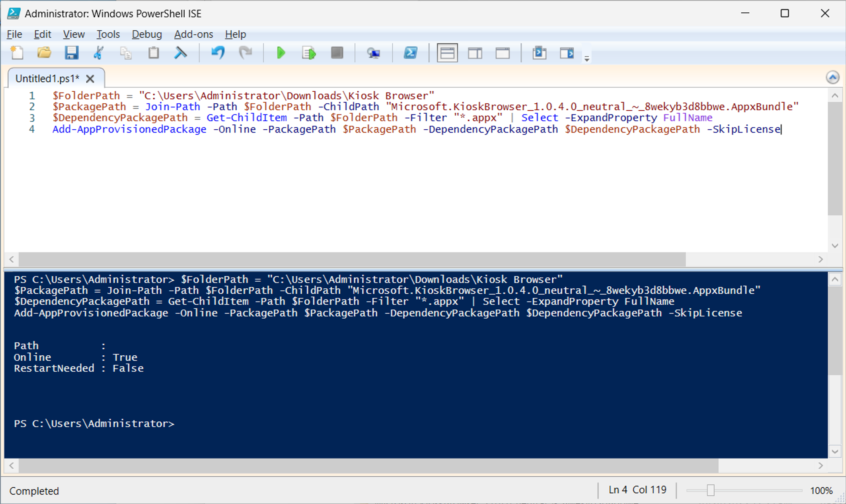
Task: Click Add-AppProvisionedPackage on script line 4
Action: (x=129, y=129)
